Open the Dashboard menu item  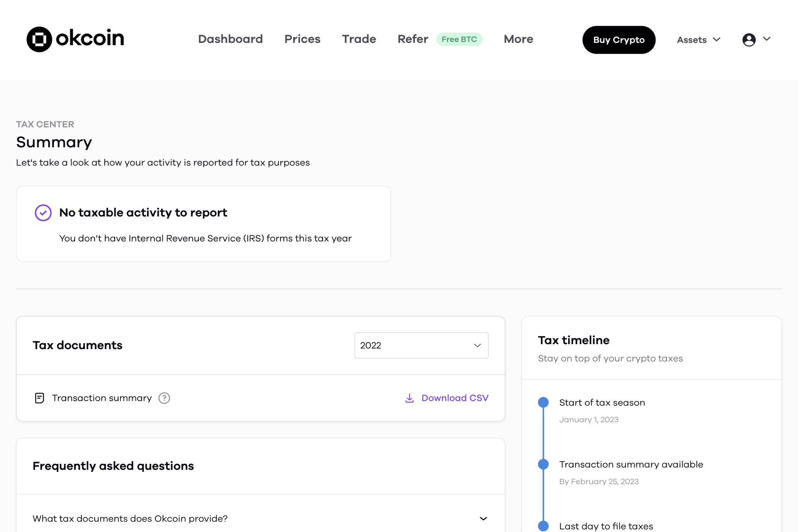point(230,39)
